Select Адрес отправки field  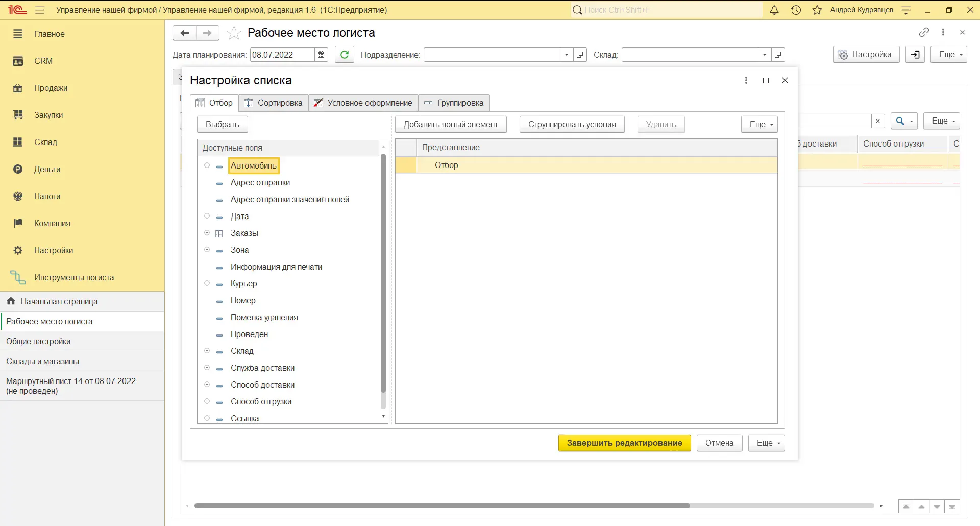(x=260, y=182)
